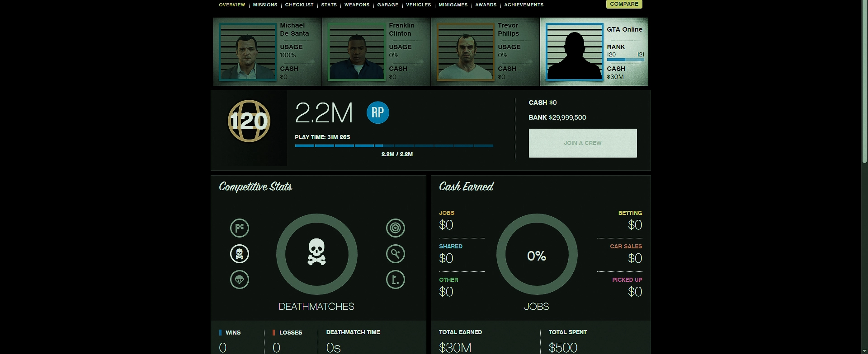The height and width of the screenshot is (354, 868).
Task: Go to the Garage tab
Action: (x=388, y=5)
